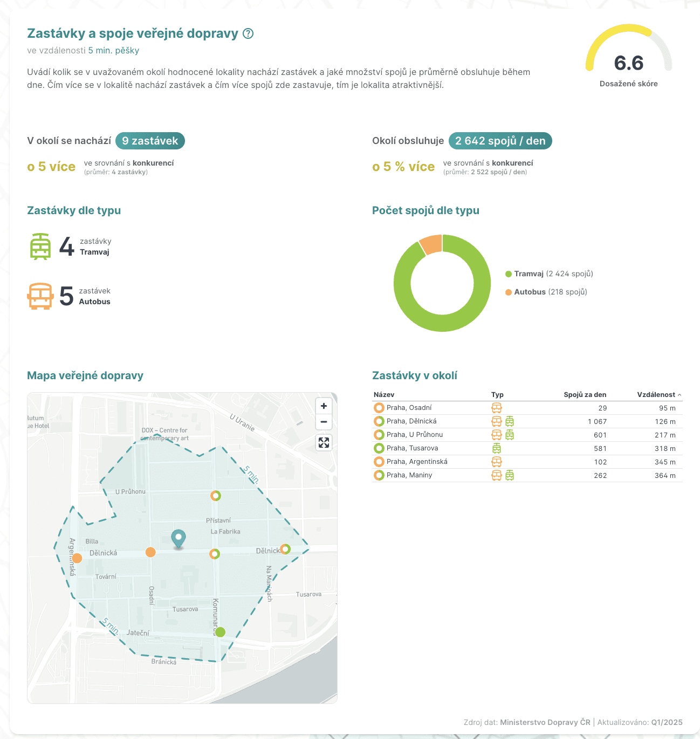This screenshot has height=739, width=700.
Task: Select the orange stop marker on Argentinská street
Action: coord(78,558)
